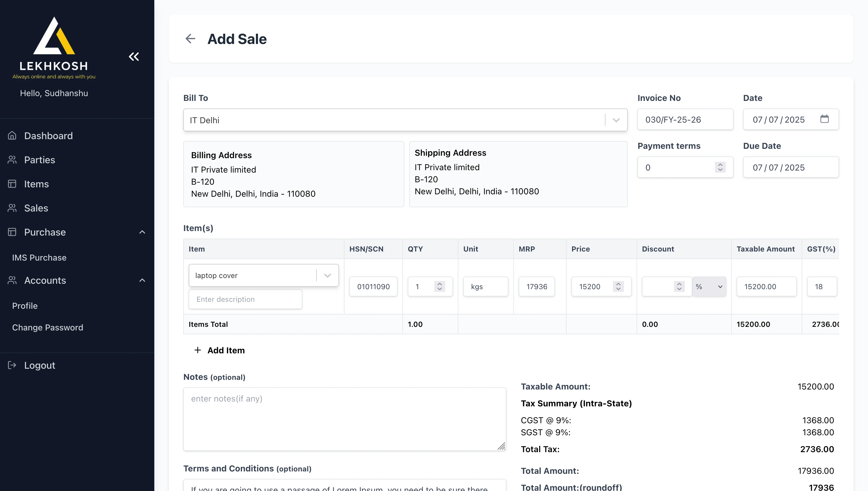Collapse the sidebar with double chevron

(134, 57)
